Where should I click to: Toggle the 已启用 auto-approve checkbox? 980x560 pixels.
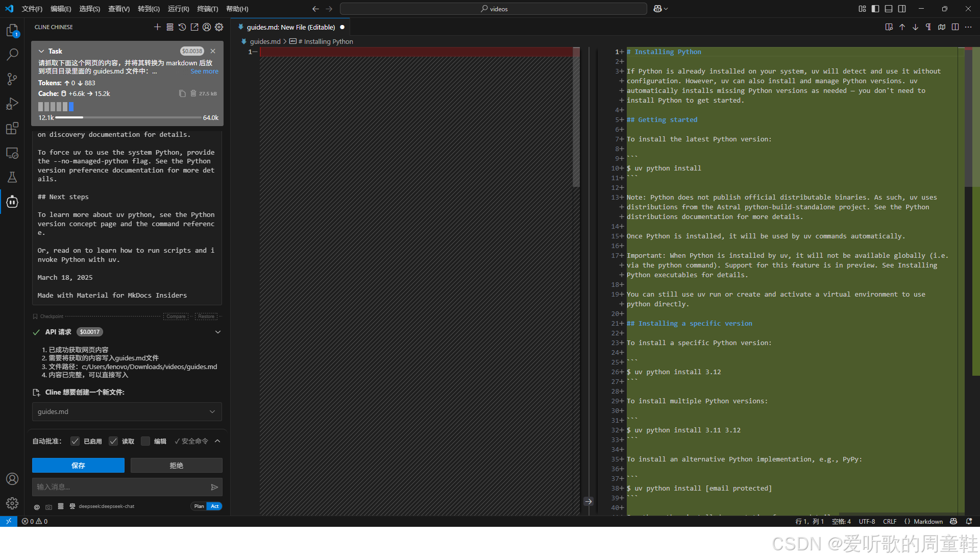tap(75, 441)
